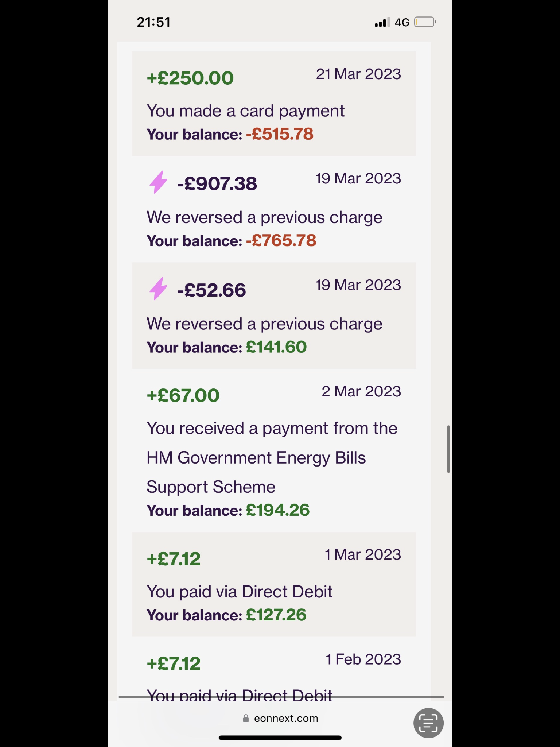Tap the live text scan icon
This screenshot has height=747, width=560.
[x=428, y=723]
